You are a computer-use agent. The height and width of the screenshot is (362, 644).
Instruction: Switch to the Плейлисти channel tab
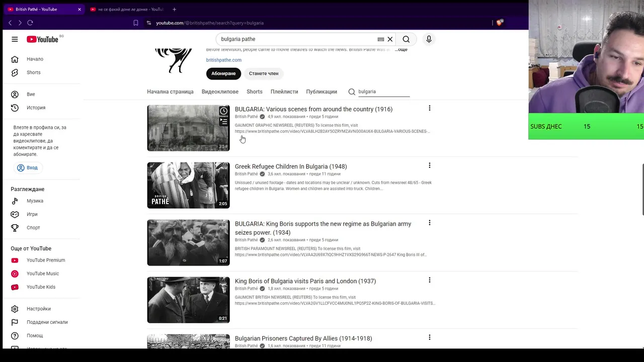(284, 92)
